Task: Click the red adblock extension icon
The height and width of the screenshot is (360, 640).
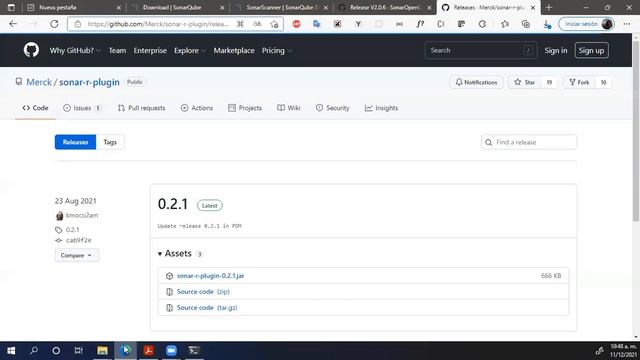Action: (296, 24)
